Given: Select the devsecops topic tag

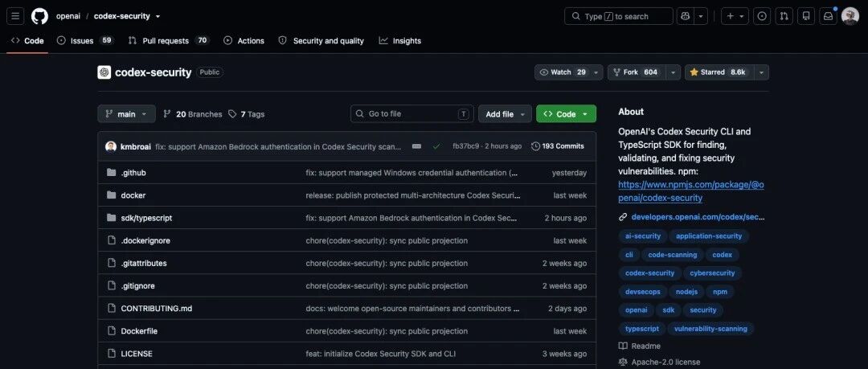Looking at the screenshot, I should [x=643, y=292].
